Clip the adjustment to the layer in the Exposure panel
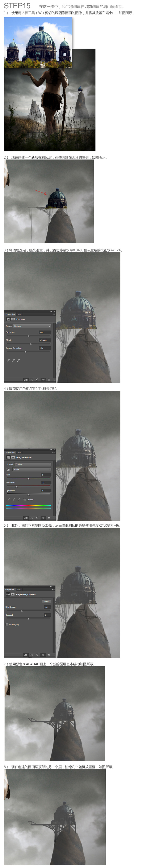Screen dimensions: 168x868 26,380
